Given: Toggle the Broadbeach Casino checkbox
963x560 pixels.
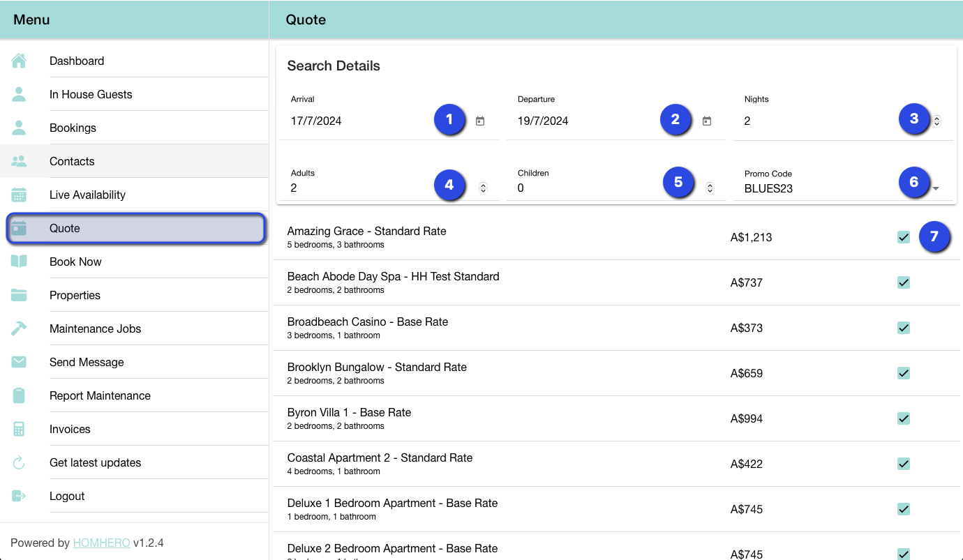Looking at the screenshot, I should pos(904,328).
